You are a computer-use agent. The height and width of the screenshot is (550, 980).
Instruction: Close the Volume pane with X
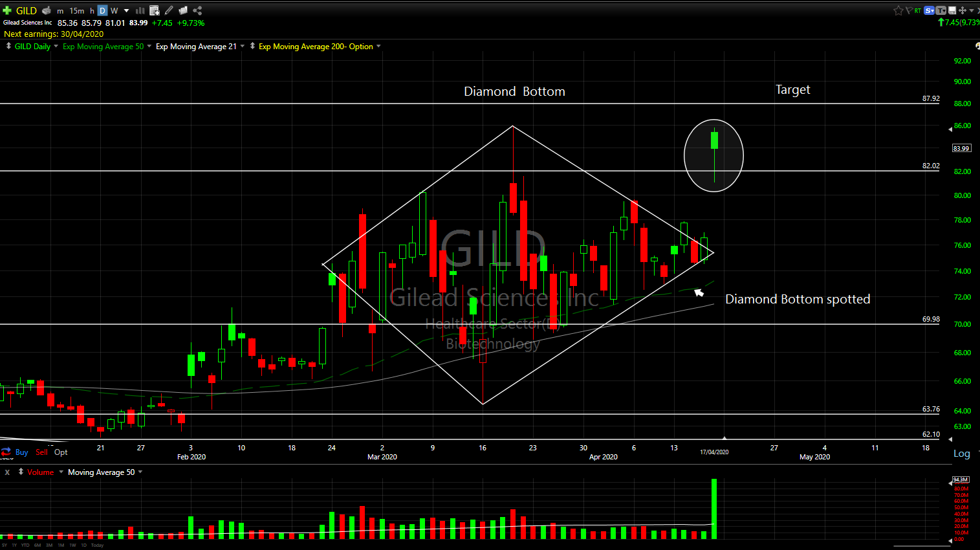[7, 472]
